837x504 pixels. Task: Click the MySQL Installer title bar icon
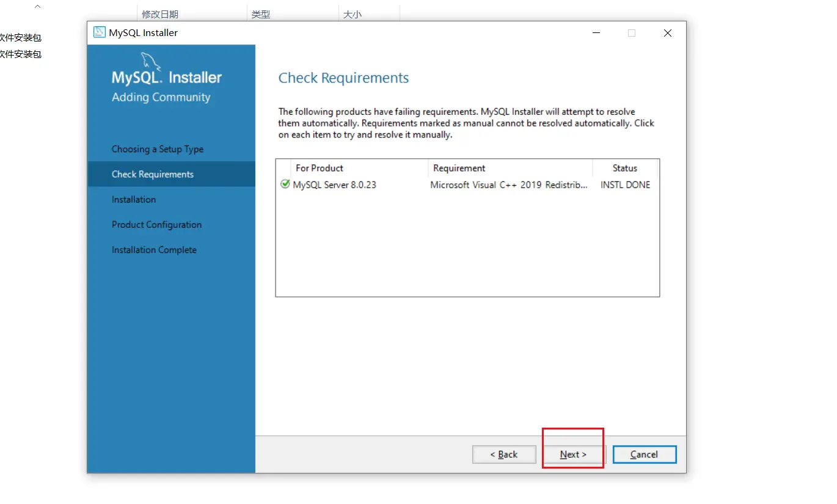click(x=99, y=33)
